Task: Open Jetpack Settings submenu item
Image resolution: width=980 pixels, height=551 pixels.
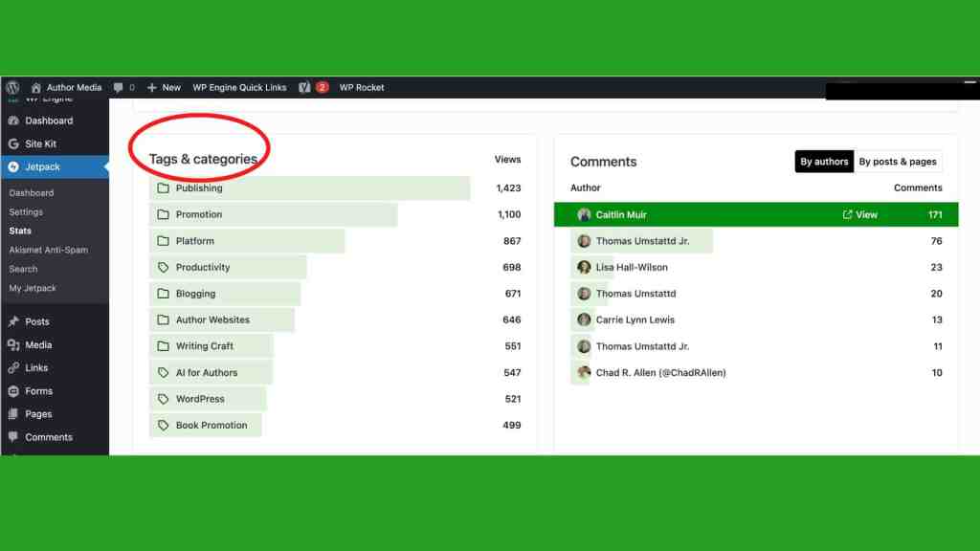Action: tap(26, 211)
